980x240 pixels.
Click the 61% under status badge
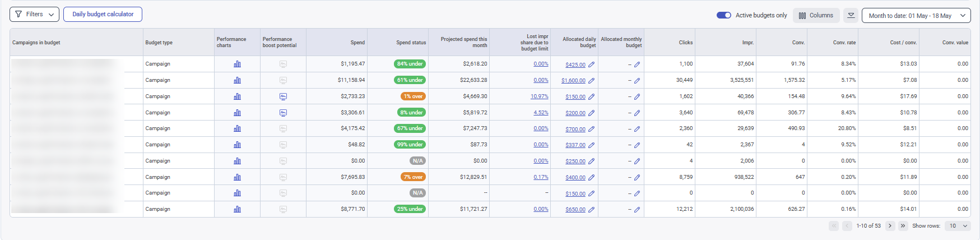click(410, 80)
